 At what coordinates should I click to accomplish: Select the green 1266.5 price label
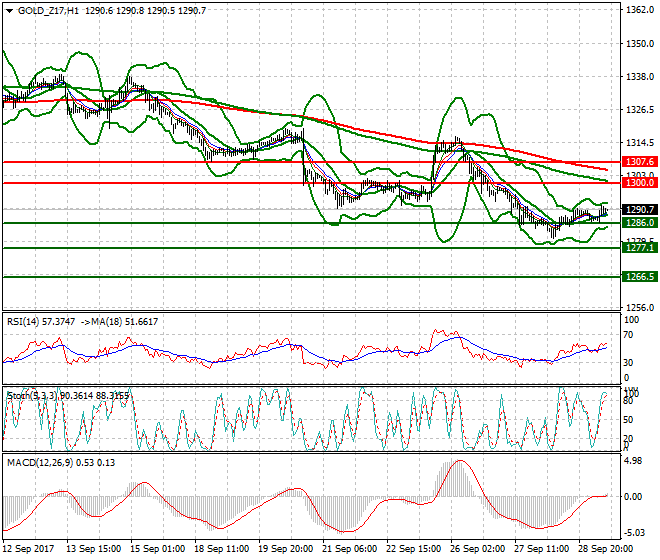(638, 277)
